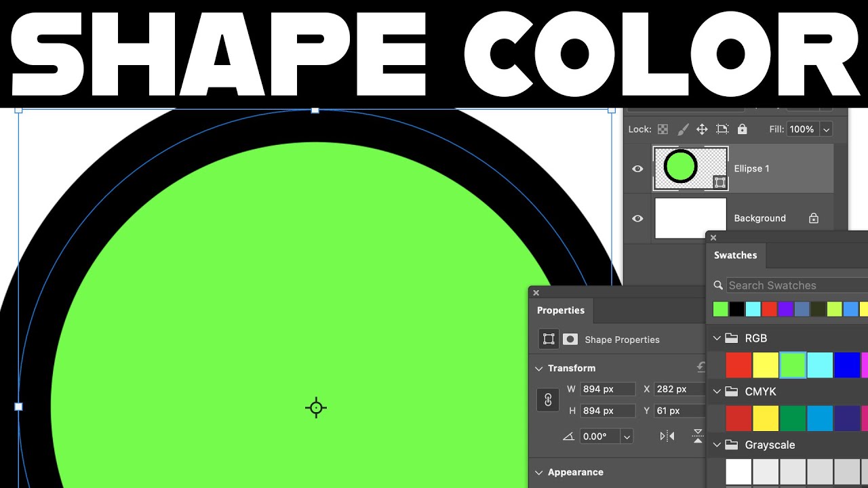This screenshot has height=488, width=868.
Task: Reset the Transform values
Action: click(701, 367)
